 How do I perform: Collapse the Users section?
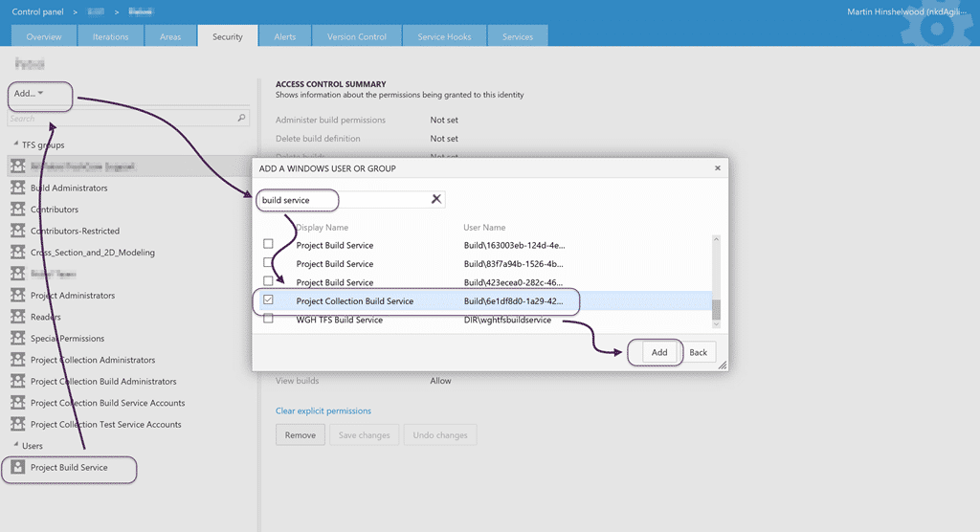[x=15, y=445]
